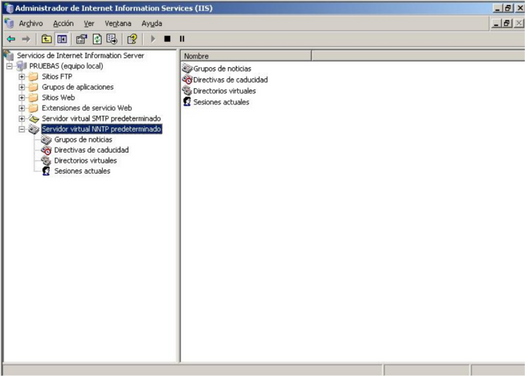Screen dimensions: 525x376
Task: Expand the Extensiones de servicio Web node
Action: [x=22, y=108]
